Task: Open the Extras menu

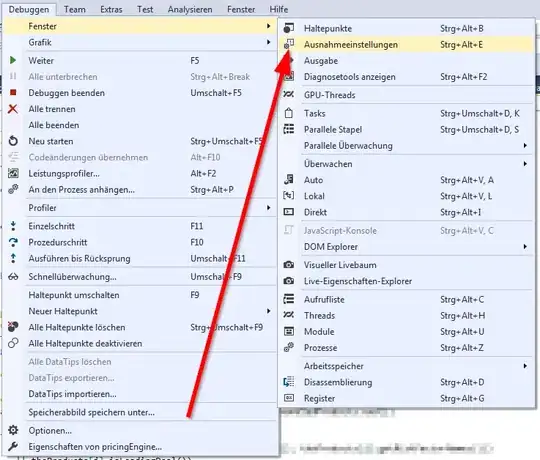Action: (x=111, y=9)
